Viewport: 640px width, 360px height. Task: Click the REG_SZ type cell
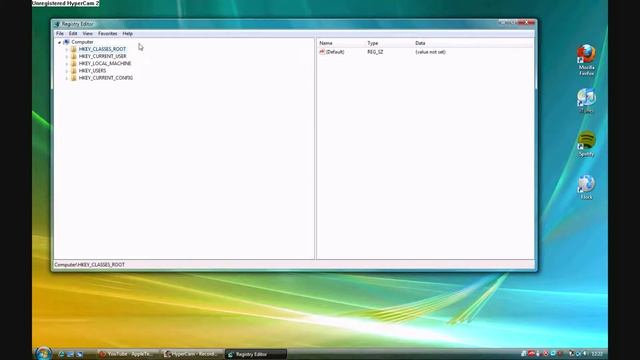375,52
